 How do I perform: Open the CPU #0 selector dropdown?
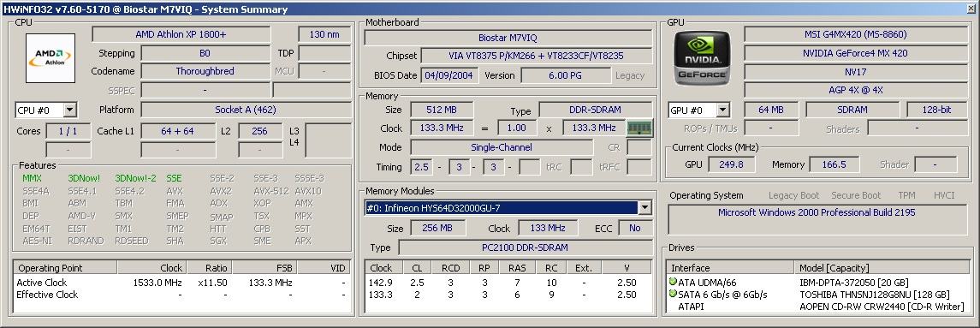[70, 110]
